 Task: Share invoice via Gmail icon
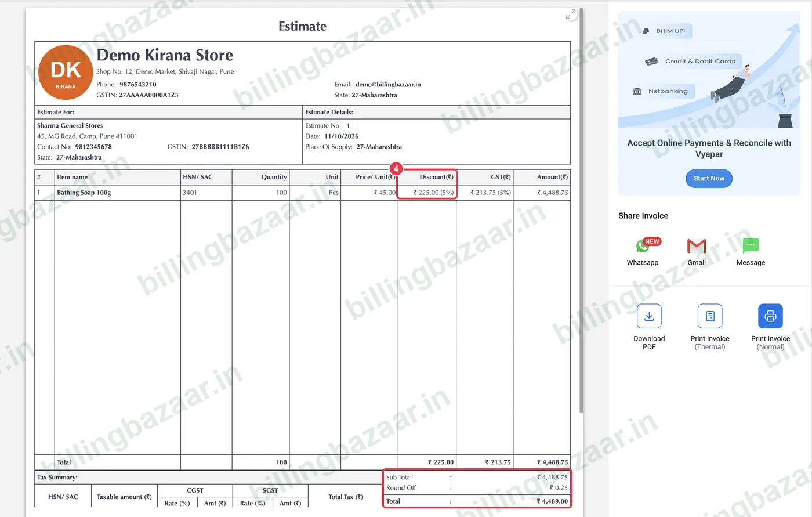697,246
